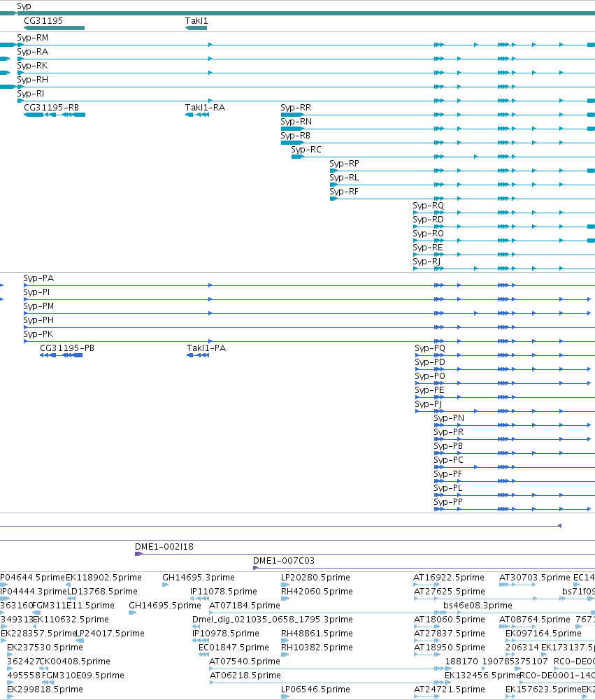Select the TakI1-PA protein label

tap(206, 348)
